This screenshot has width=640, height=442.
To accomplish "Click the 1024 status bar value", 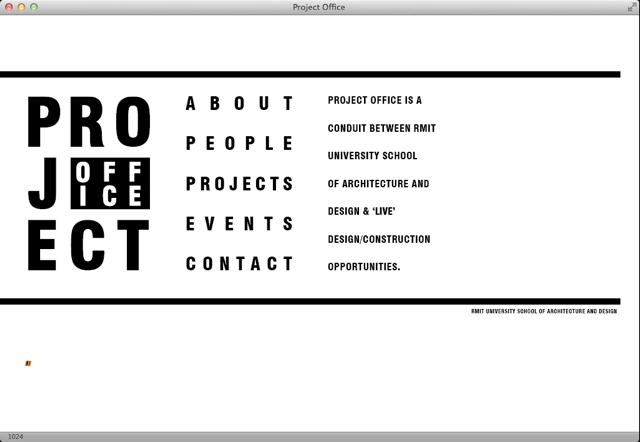I will [x=16, y=437].
